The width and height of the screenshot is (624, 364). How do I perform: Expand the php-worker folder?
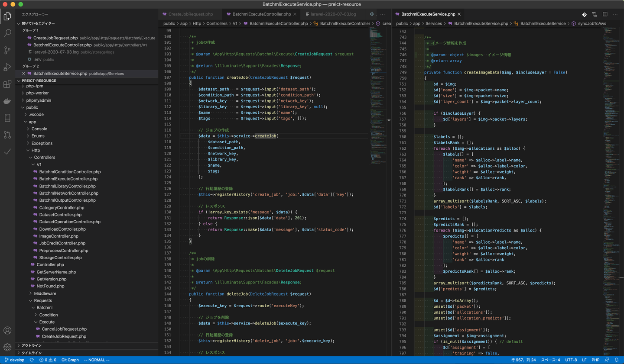(37, 93)
